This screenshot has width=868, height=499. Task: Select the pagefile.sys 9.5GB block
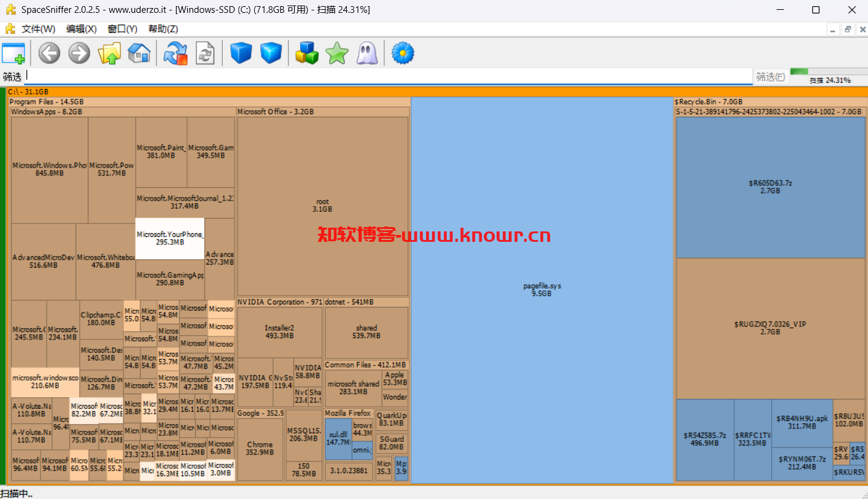coord(542,290)
